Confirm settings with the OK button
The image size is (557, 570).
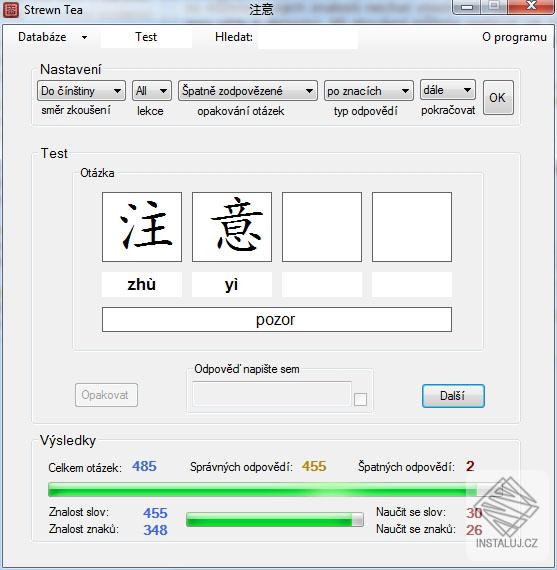498,97
